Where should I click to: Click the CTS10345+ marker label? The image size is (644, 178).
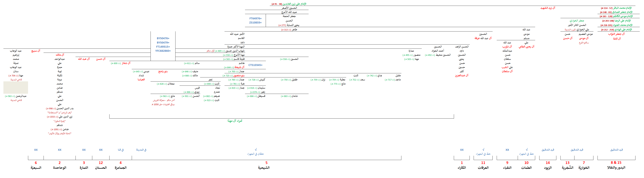click(x=255, y=65)
